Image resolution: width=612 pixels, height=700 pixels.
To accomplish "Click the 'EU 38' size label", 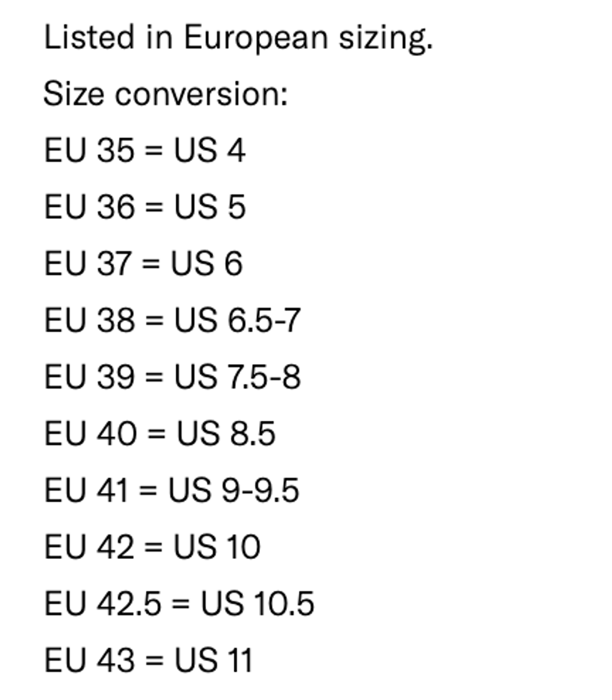I will tap(89, 320).
